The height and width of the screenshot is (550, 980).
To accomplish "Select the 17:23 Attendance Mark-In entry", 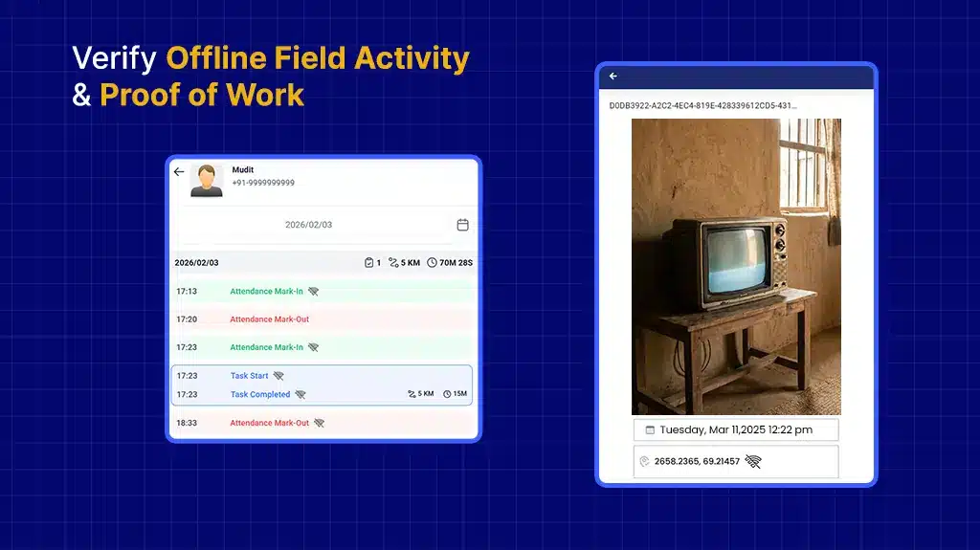I will (323, 347).
